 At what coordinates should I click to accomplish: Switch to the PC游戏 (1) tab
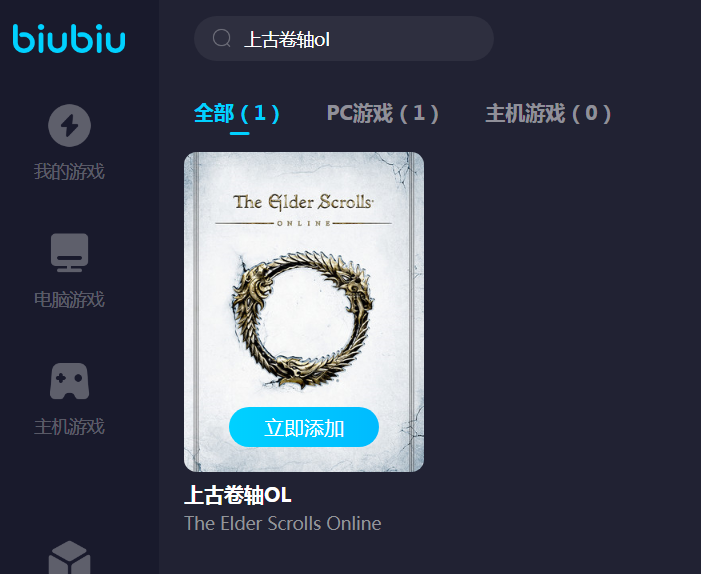[x=383, y=113]
